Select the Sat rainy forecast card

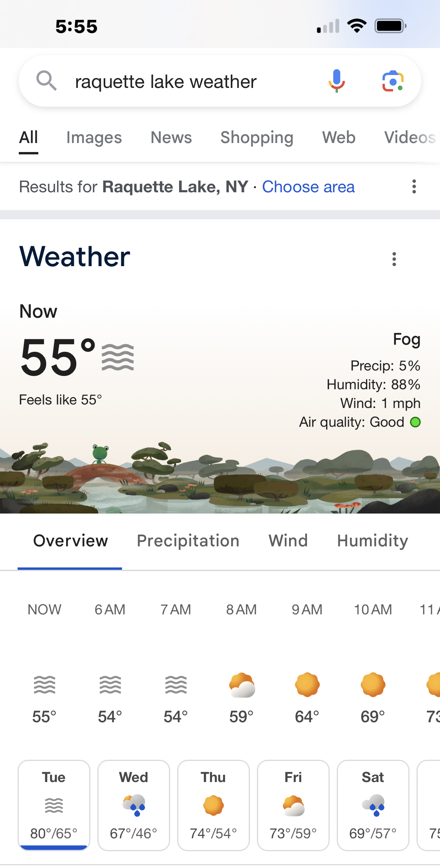(x=373, y=805)
